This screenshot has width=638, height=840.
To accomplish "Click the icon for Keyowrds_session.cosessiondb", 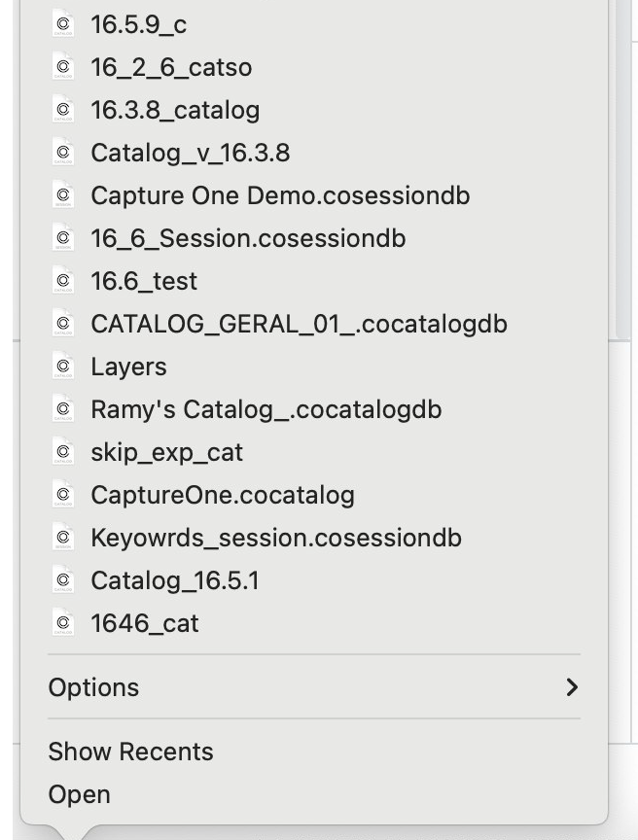I will click(63, 538).
